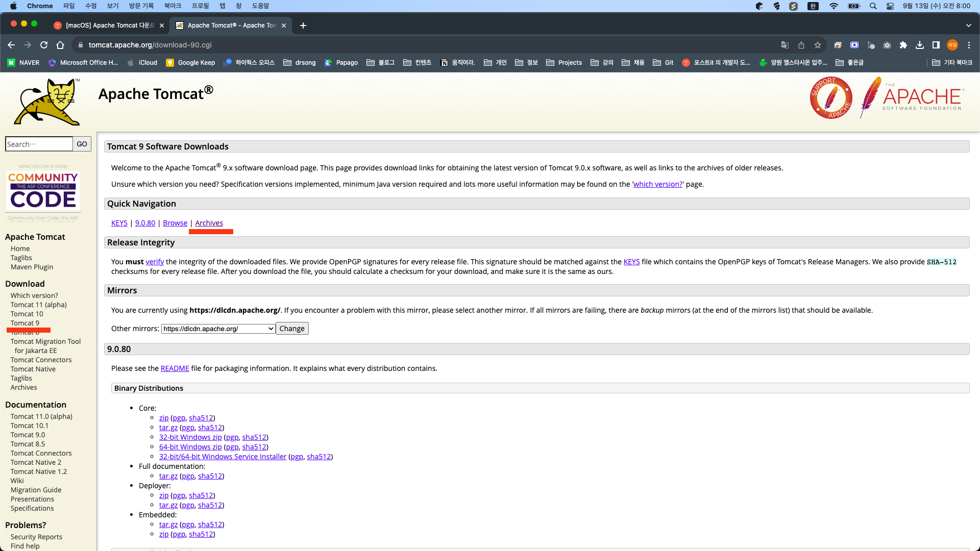
Task: Click the browser forward arrow
Action: click(x=28, y=45)
